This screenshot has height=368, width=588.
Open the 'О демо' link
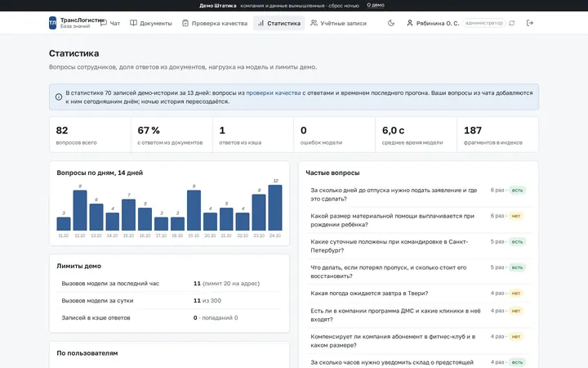coord(376,5)
